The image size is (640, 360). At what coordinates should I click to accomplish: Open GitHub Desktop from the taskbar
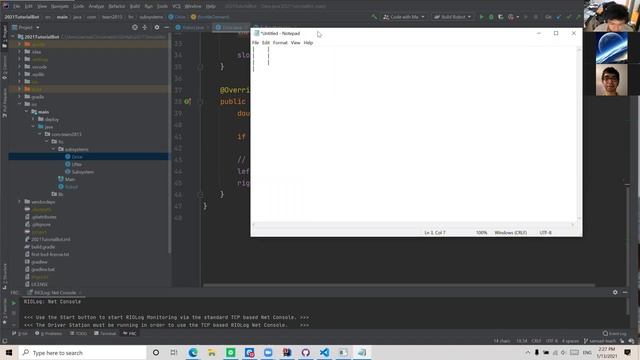point(306,352)
